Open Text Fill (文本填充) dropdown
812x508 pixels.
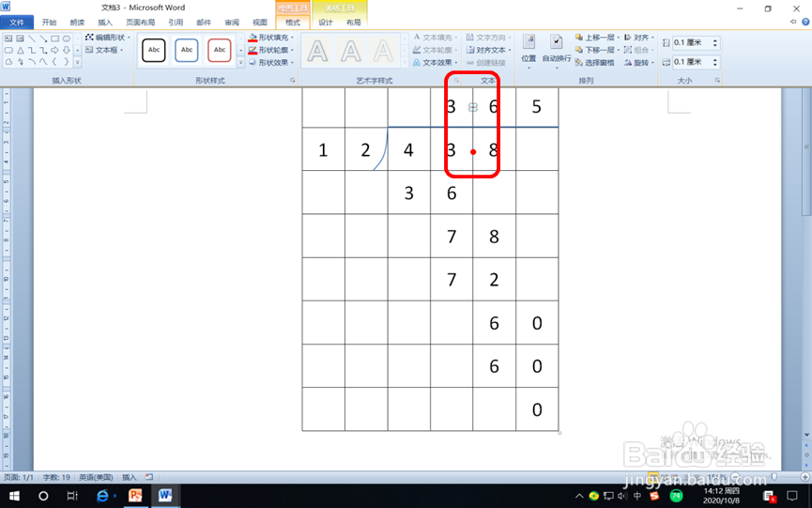coord(435,38)
